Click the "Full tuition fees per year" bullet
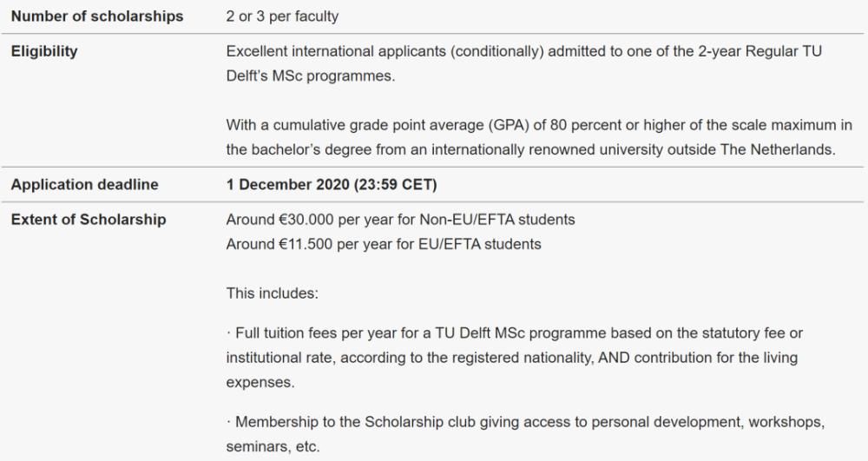The width and height of the screenshot is (868, 461). pyautogui.click(x=315, y=333)
